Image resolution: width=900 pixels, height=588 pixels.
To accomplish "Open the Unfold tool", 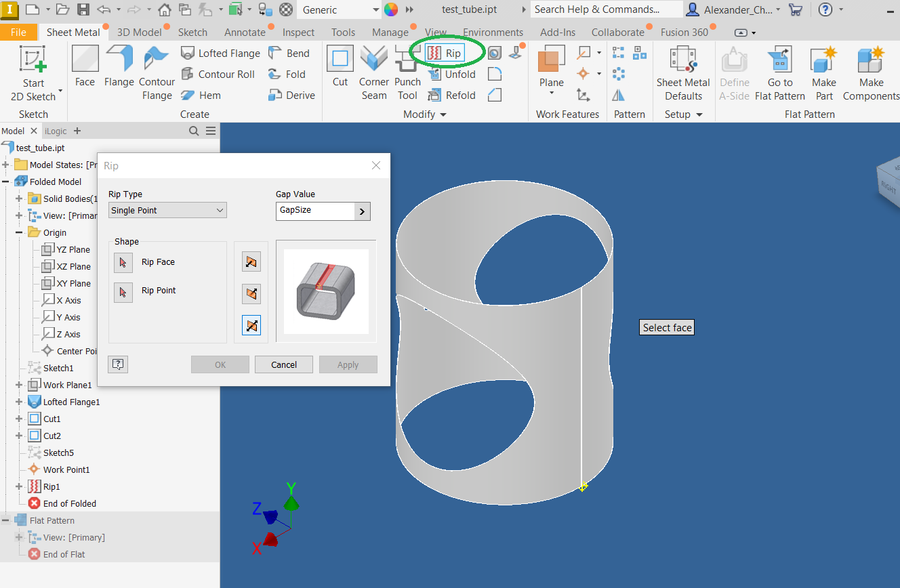I will click(x=453, y=74).
